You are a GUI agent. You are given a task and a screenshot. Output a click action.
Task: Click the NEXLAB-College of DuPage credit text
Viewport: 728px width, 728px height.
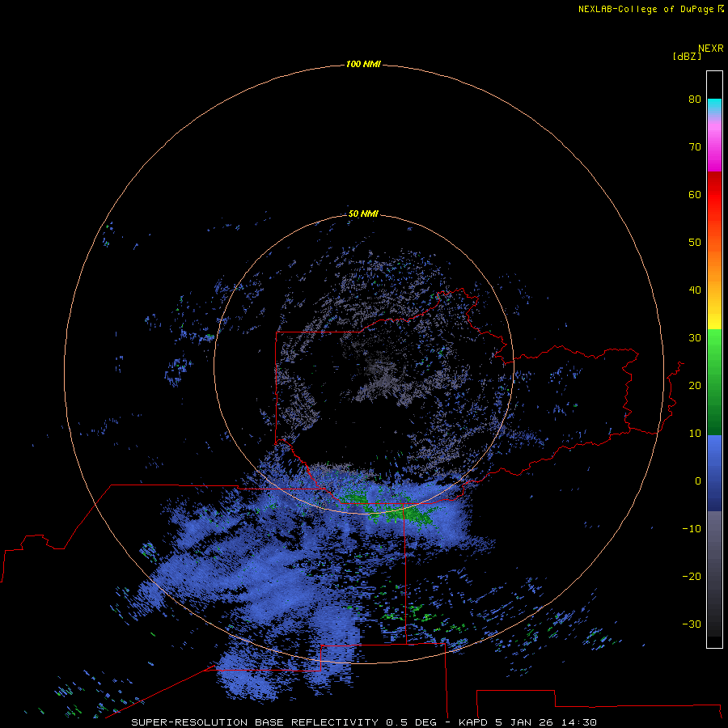650,9
